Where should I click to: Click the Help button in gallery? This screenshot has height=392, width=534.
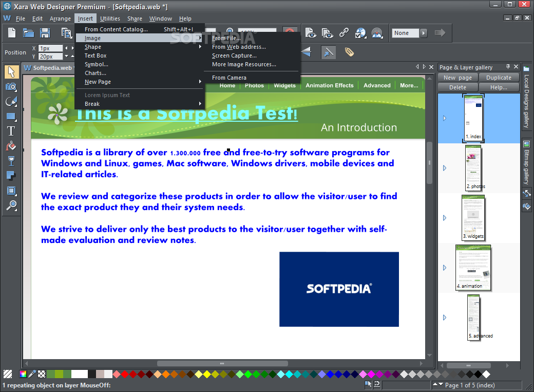[499, 87]
